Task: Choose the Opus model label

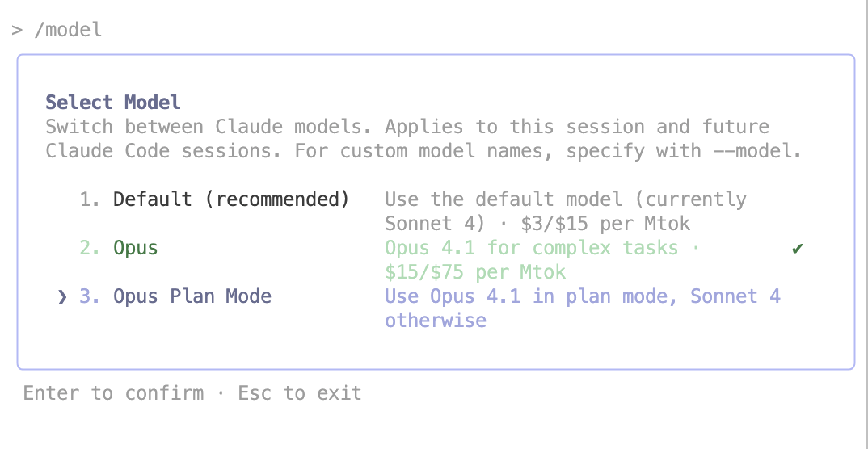Action: pyautogui.click(x=135, y=248)
